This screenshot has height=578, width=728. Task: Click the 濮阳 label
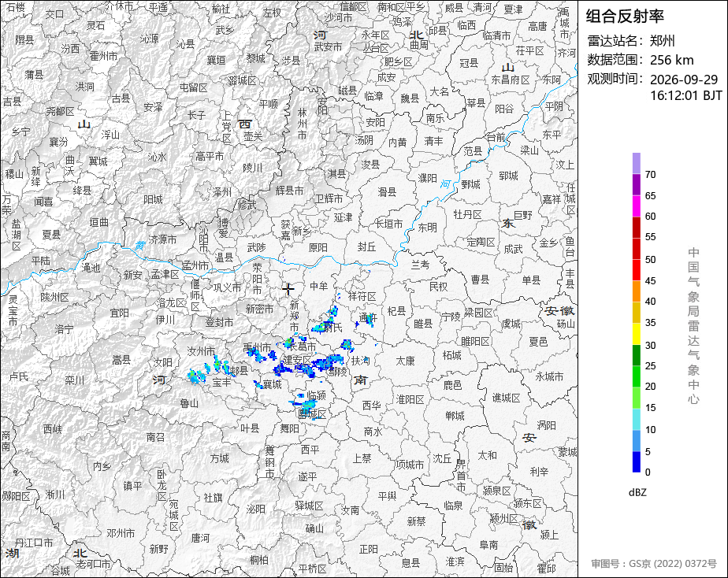(427, 178)
